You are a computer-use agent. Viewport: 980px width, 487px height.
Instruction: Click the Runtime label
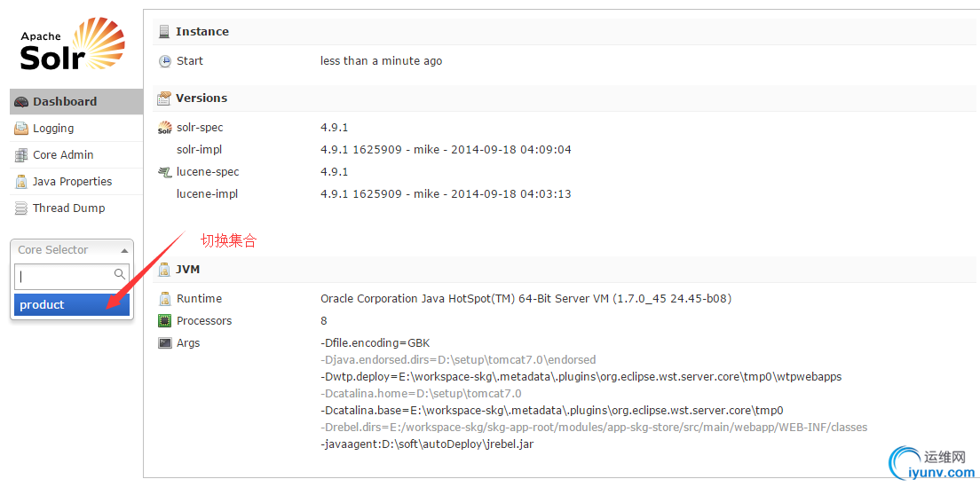[200, 299]
